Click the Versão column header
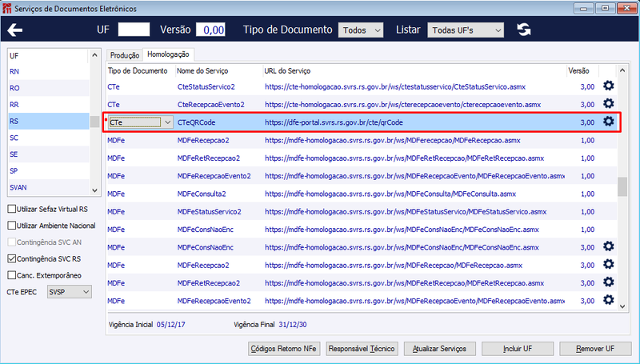This screenshot has width=640, height=364. tap(578, 71)
